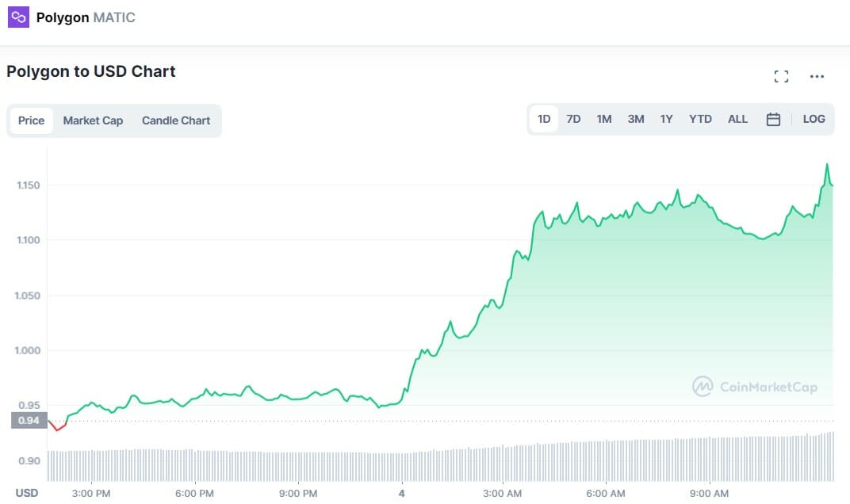Choose the 3M time range

(x=636, y=119)
